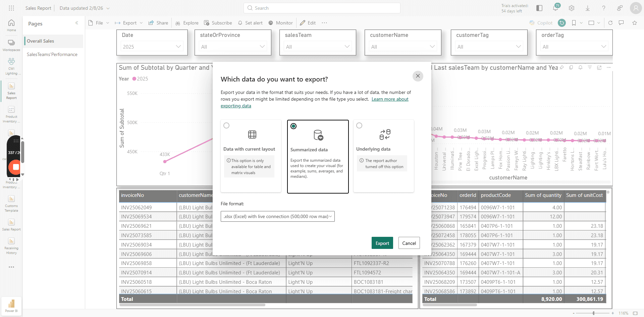Image resolution: width=644 pixels, height=317 pixels.
Task: Go to Home in the left rail
Action: point(11,25)
